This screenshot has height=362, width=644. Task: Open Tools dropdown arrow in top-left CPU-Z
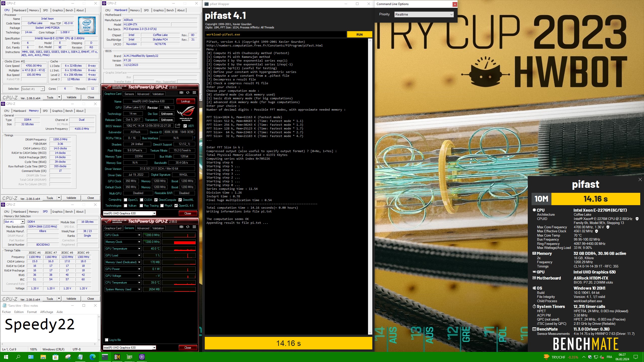click(59, 97)
